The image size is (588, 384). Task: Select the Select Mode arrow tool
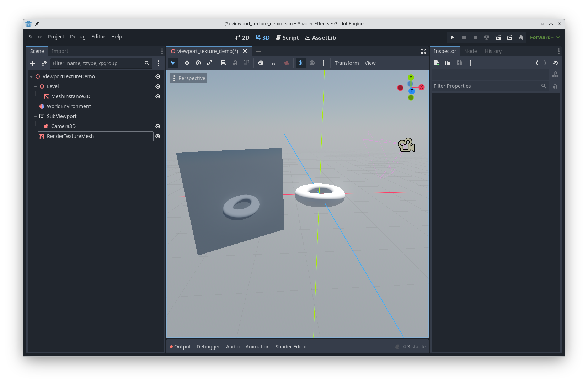point(173,63)
